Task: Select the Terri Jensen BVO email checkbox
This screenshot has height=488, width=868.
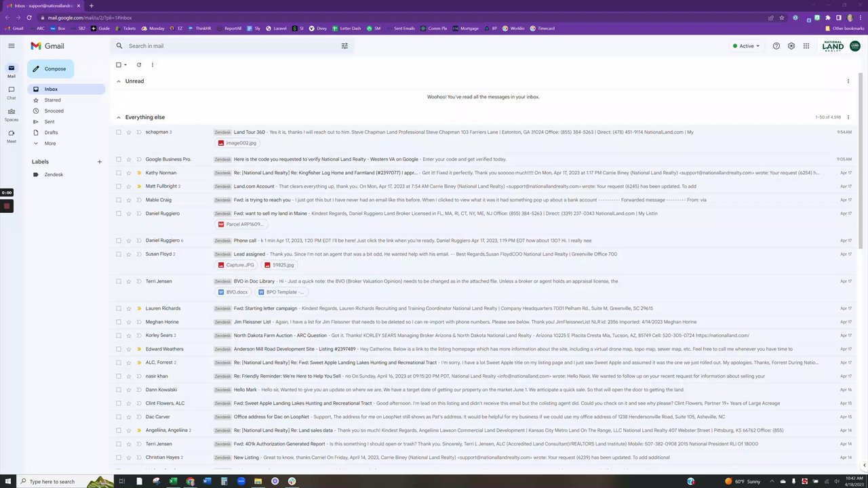Action: [x=119, y=281]
